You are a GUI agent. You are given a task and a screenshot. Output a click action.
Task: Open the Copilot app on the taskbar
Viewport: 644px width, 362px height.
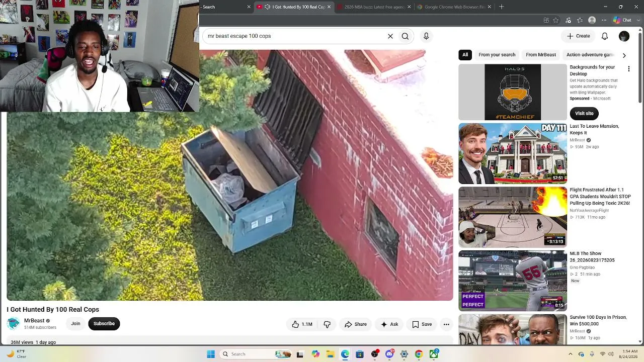[x=315, y=354]
